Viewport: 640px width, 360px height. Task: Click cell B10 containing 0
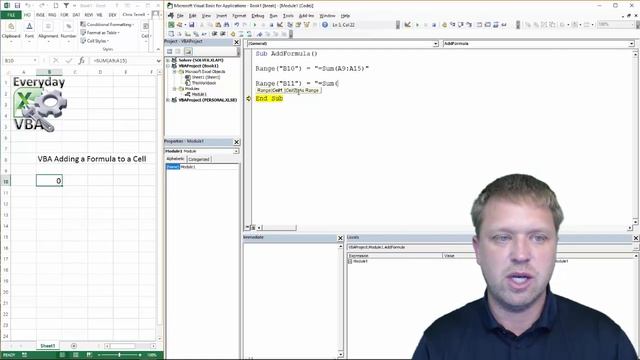point(49,180)
